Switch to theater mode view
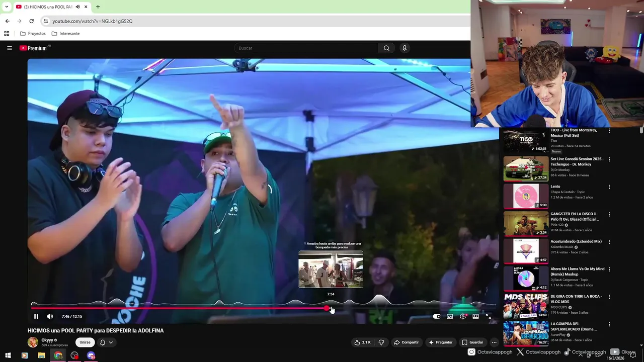The width and height of the screenshot is (644, 362). [475, 316]
